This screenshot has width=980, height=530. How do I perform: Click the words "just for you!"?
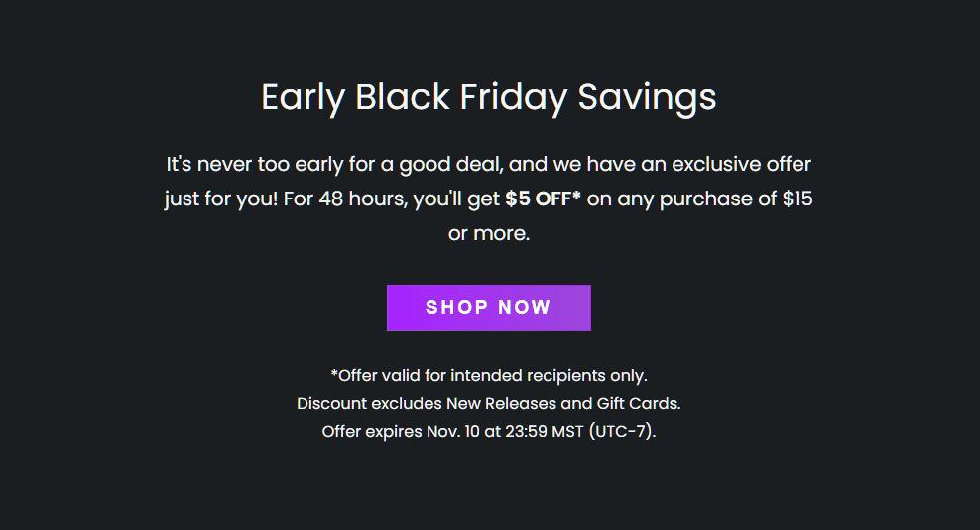220,199
